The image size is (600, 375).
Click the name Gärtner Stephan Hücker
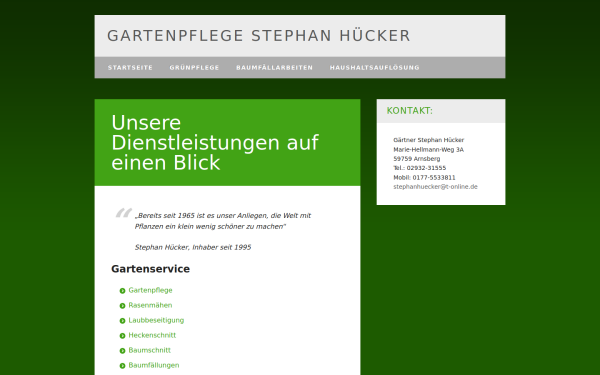click(x=429, y=140)
